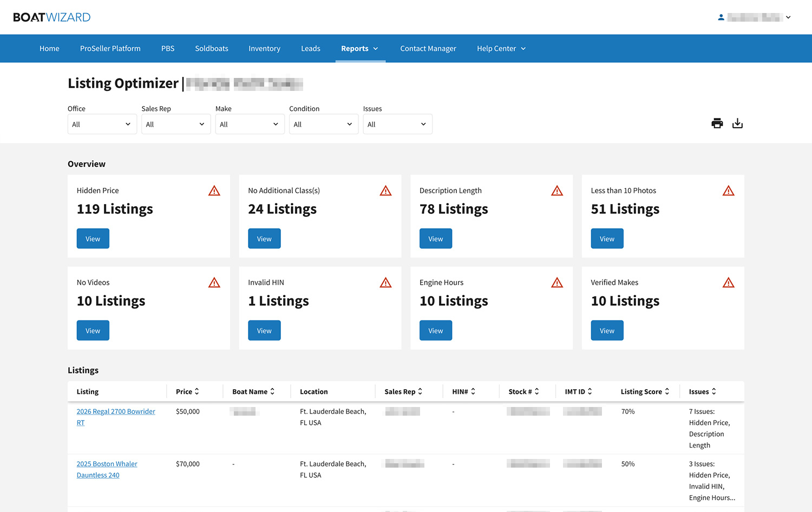View the 78 Description Length listings
812x512 pixels.
435,239
